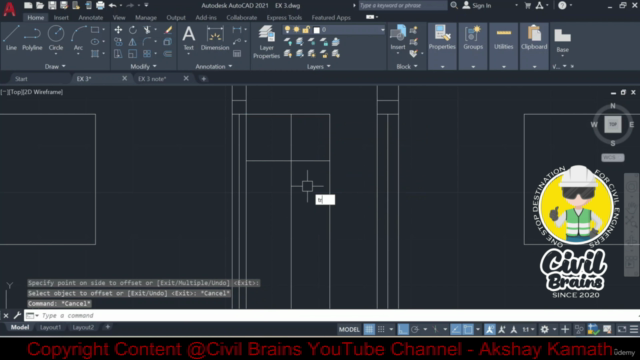Click Sign In
This screenshot has width=640, height=360.
point(481,5)
